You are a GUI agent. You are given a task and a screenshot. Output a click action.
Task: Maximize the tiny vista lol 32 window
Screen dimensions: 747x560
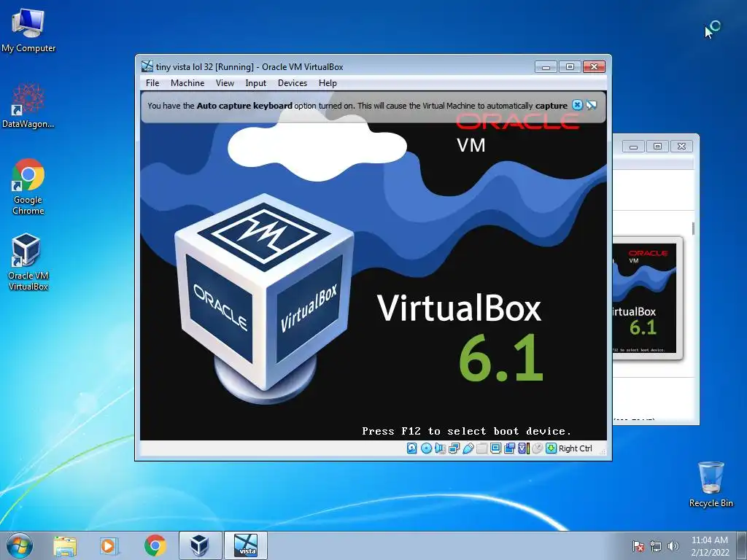pos(569,66)
